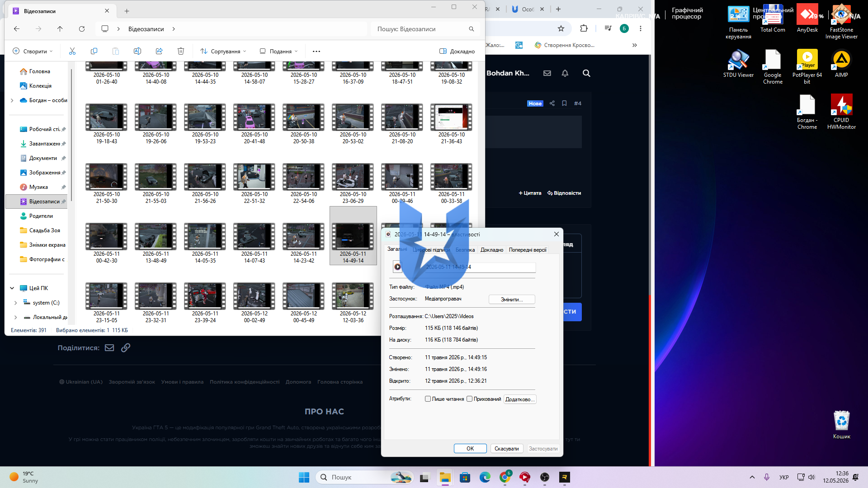Open the Створити dropdown
This screenshot has width=868, height=488.
pyautogui.click(x=33, y=52)
